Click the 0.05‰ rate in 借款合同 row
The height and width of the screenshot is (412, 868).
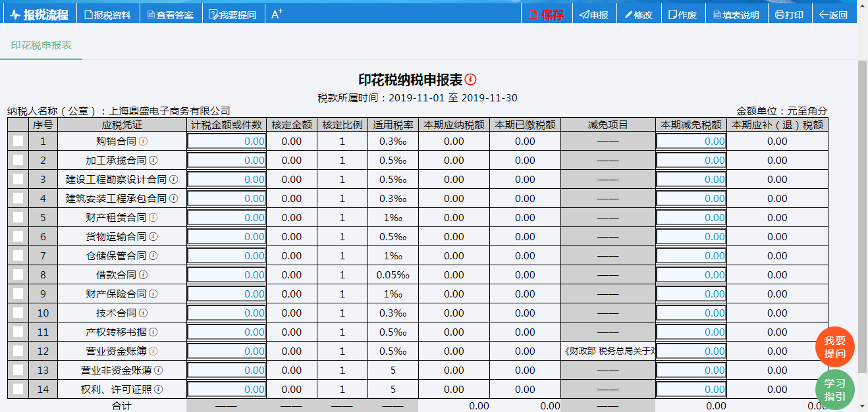tap(393, 274)
